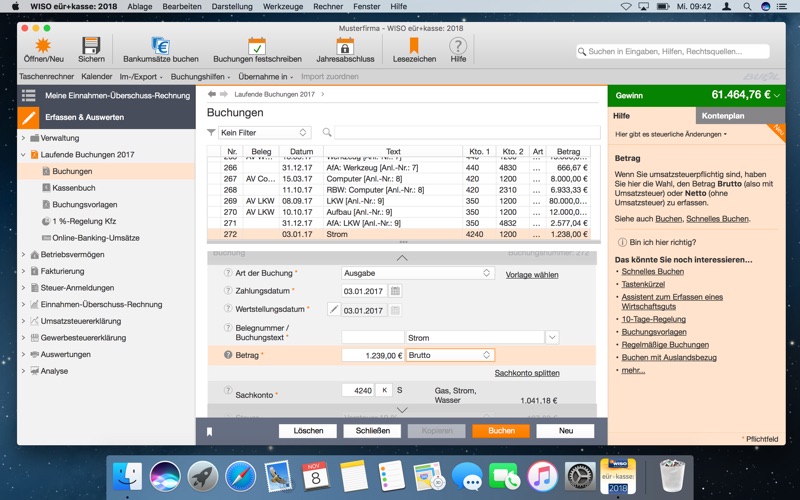Open the Kein Filter dropdown

click(264, 133)
